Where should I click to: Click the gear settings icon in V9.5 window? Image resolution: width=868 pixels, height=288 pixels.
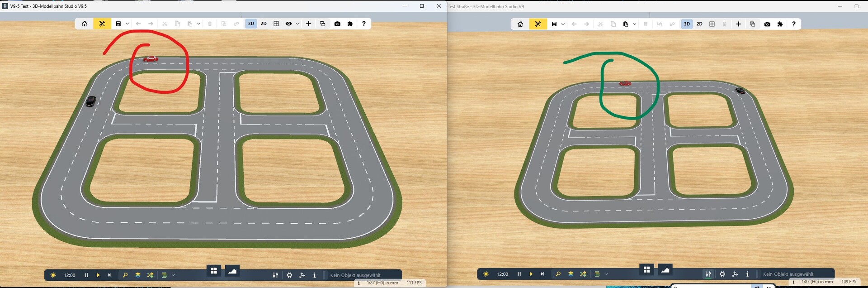[290, 275]
